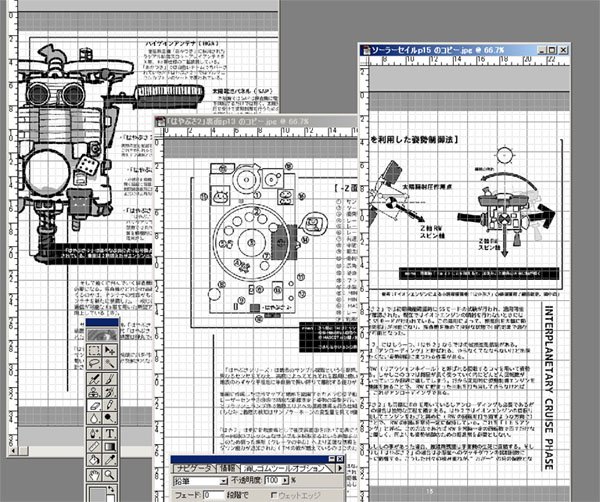The width and height of the screenshot is (600, 502).
Task: Select the Dodge tool
Action: pyautogui.click(x=110, y=418)
